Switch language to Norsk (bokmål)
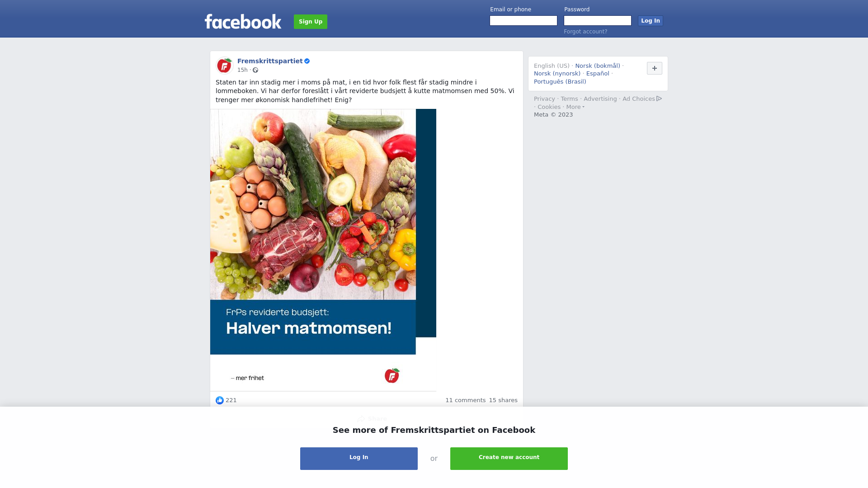Screen dimensions: 868x488 598,66
